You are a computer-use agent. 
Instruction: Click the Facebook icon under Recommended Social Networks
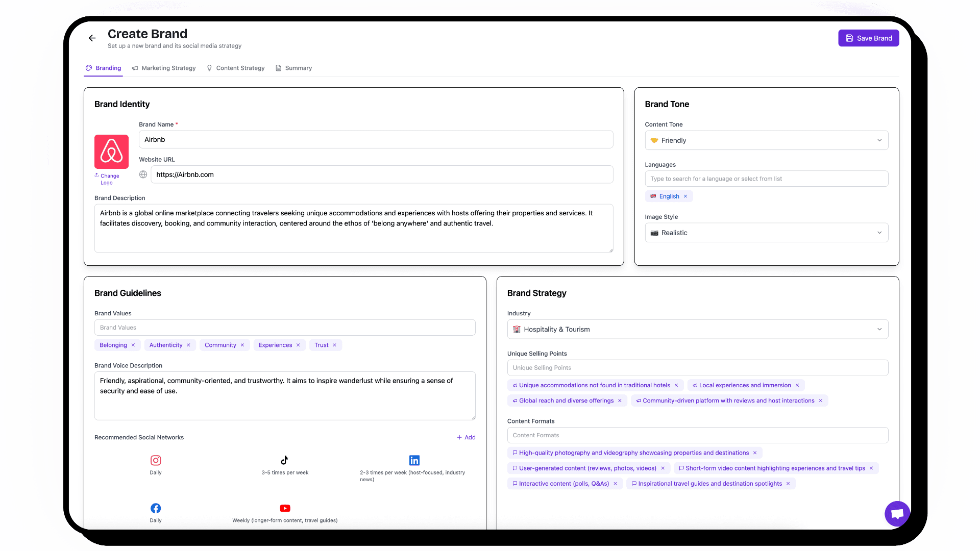156,508
